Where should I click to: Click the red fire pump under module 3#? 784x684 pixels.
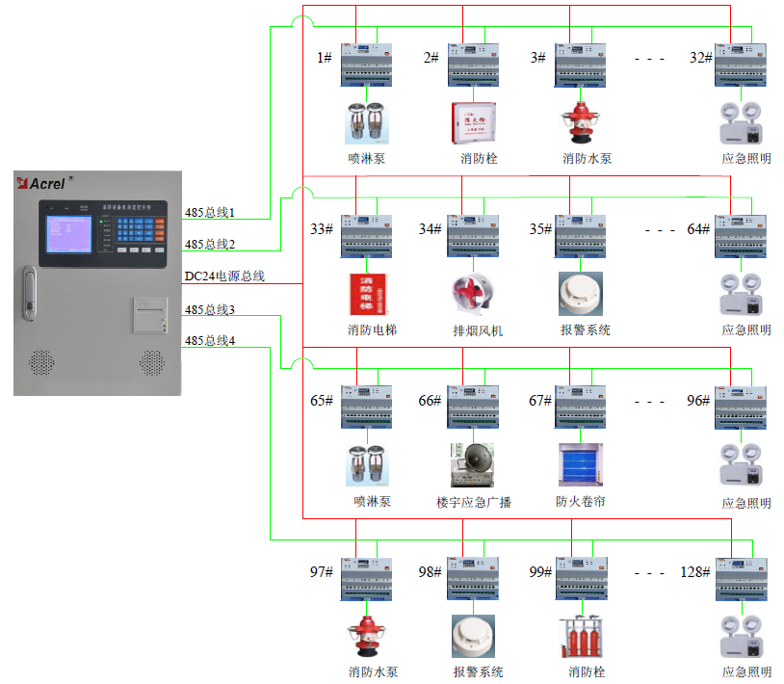pos(580,121)
